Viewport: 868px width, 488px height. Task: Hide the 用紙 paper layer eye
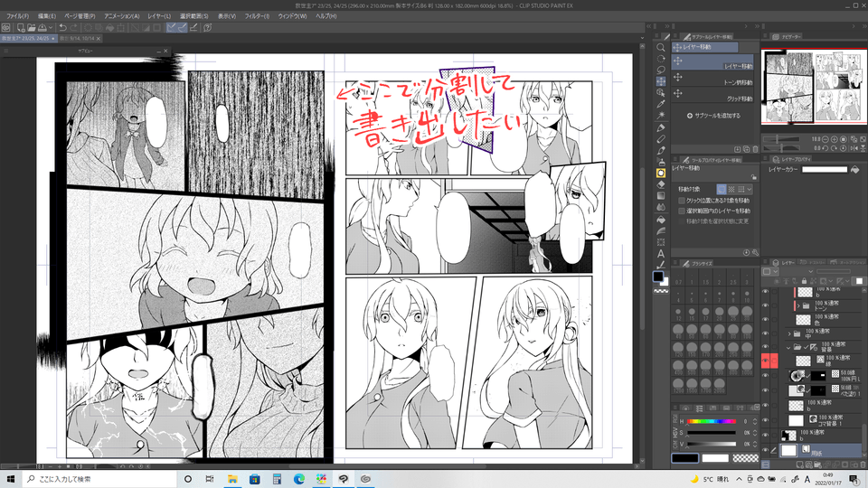click(766, 450)
